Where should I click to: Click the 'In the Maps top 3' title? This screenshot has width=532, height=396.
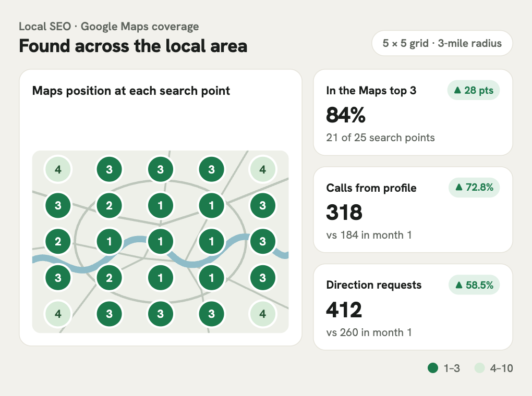click(371, 91)
